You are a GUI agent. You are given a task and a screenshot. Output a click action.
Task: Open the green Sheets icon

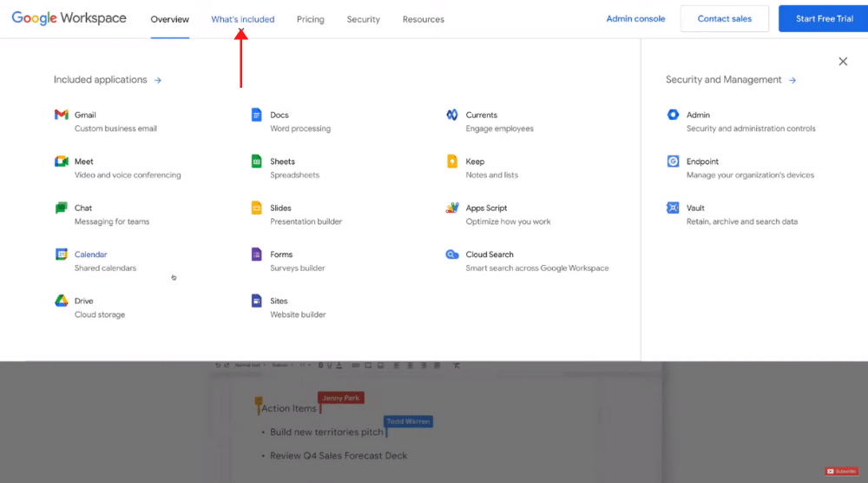[256, 162]
